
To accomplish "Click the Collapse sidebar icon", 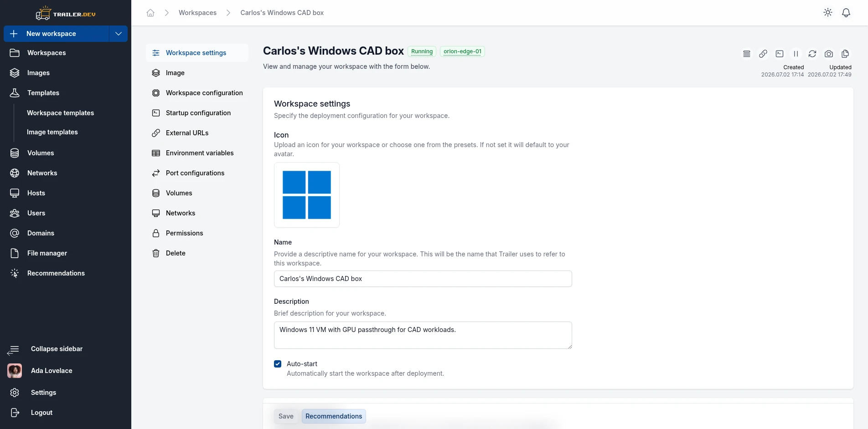I will 14,349.
